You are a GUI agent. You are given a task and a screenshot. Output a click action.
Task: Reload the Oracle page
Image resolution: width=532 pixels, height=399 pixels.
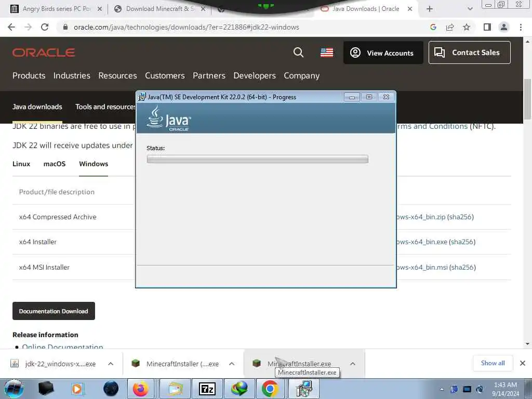tap(45, 27)
